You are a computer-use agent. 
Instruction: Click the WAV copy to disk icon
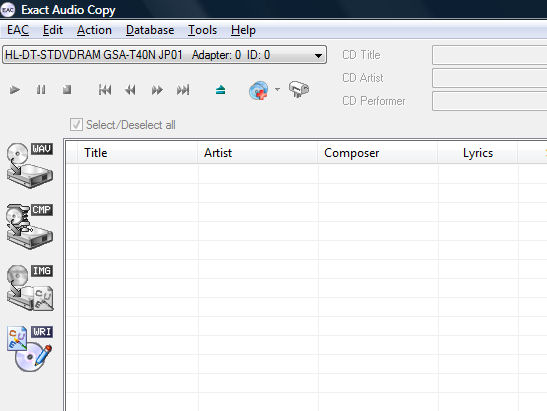point(30,165)
